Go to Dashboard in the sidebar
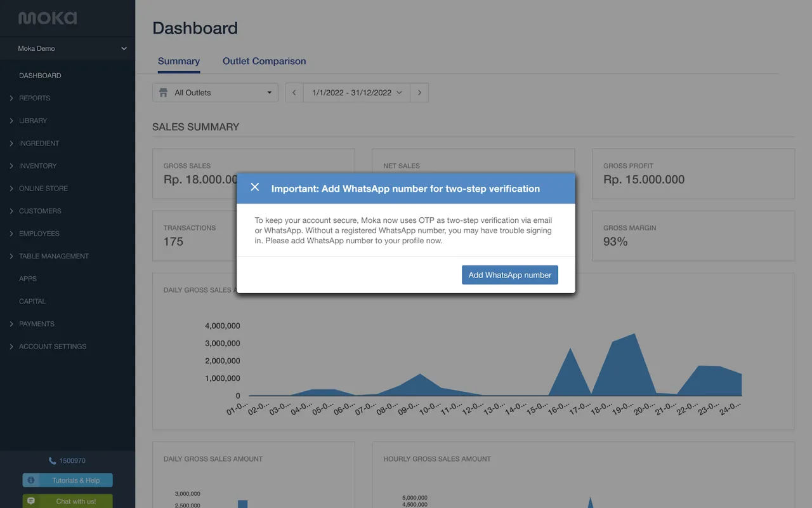 pyautogui.click(x=40, y=76)
